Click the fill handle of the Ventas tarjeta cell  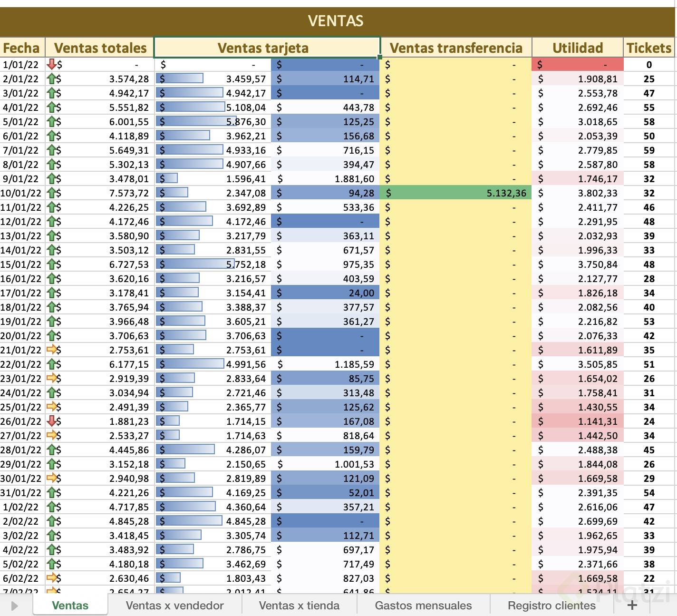(380, 57)
